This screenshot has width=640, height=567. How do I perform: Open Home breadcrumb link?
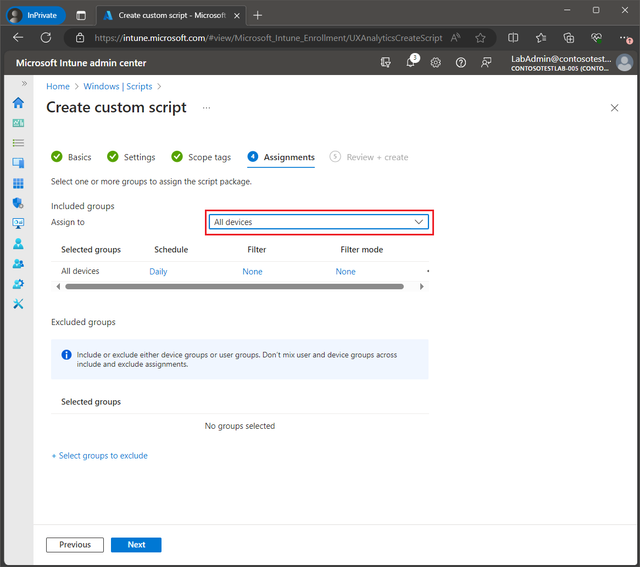pyautogui.click(x=58, y=87)
